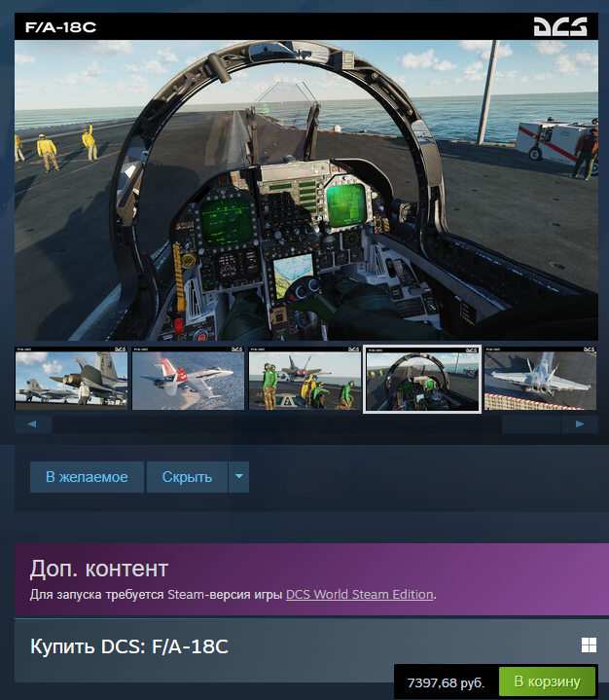The image size is (609, 700).
Task: Click the main F/A-18C cockpit screenshot
Action: click(306, 177)
